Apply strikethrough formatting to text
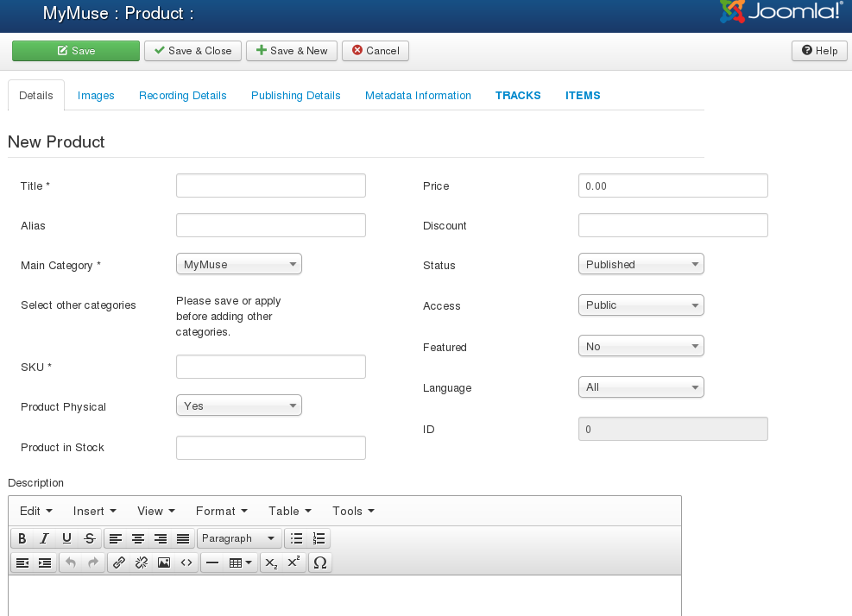The image size is (852, 616). pyautogui.click(x=90, y=538)
